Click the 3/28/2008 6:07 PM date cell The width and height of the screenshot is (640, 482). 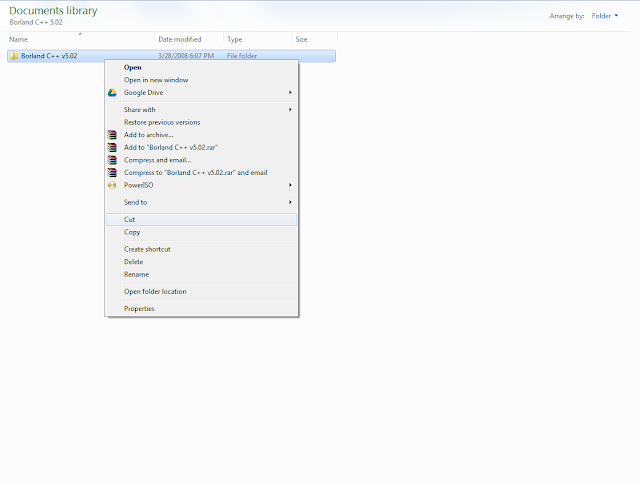(186, 56)
